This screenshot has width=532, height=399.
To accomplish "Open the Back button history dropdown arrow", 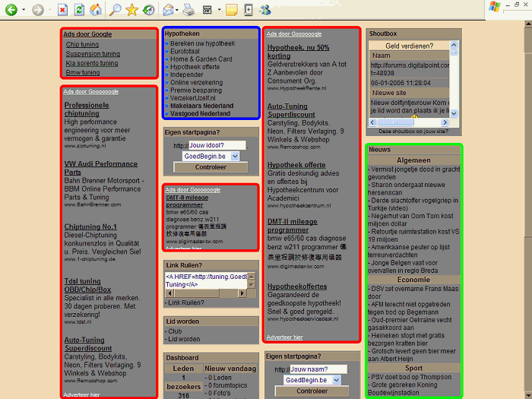I will (x=24, y=9).
